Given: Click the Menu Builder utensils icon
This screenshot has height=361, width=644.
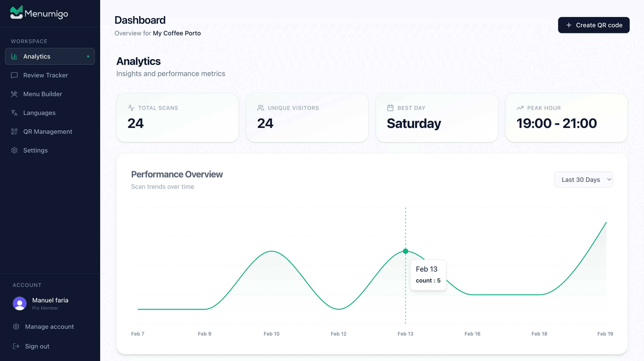Looking at the screenshot, I should click(x=14, y=94).
